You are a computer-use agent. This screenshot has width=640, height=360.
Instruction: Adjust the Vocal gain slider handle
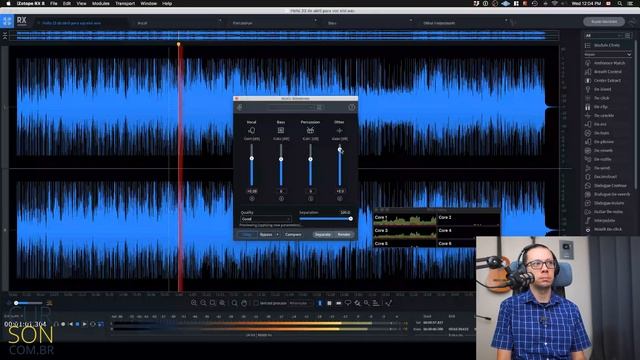coord(252,158)
